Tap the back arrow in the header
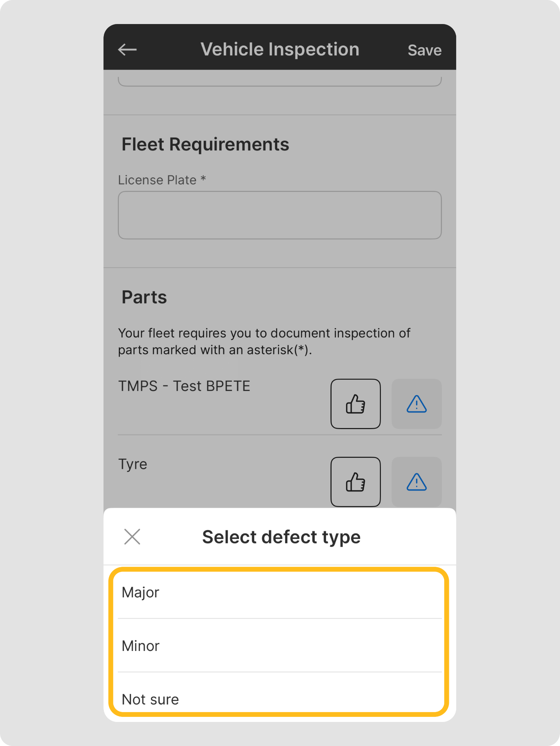The image size is (560, 746). pos(128,50)
